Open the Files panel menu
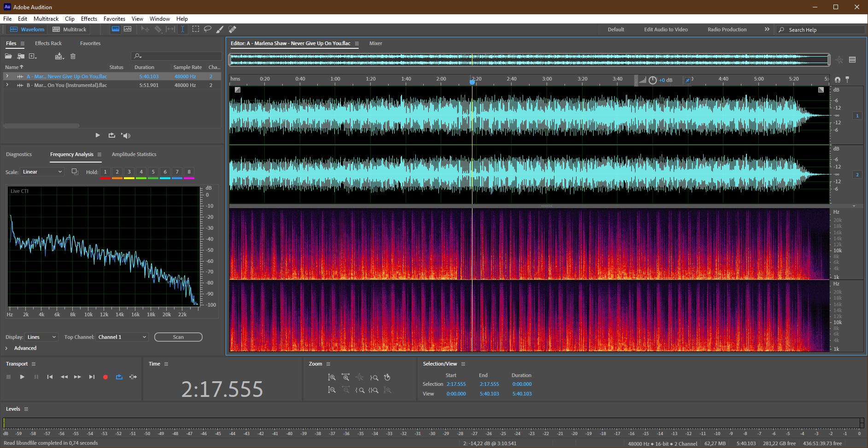 point(22,43)
